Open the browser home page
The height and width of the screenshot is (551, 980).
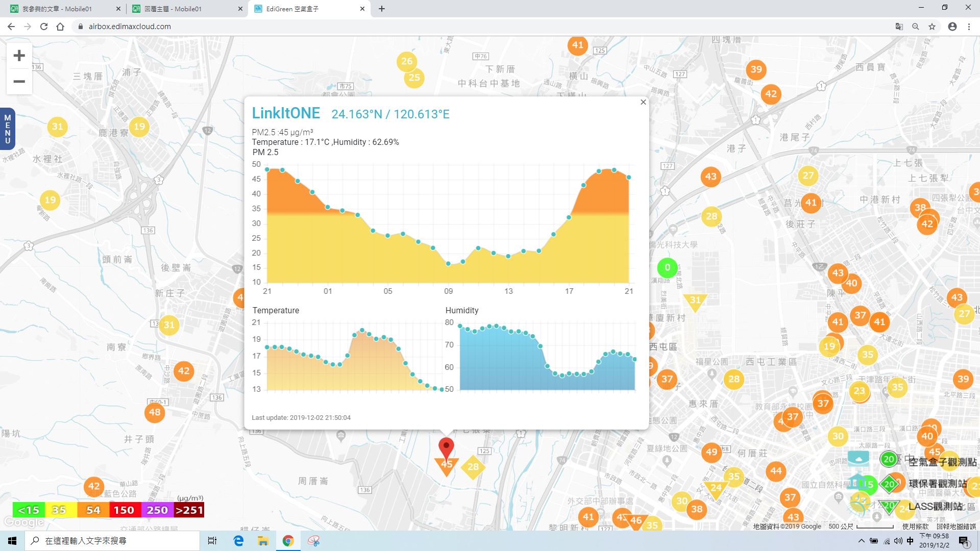click(60, 27)
